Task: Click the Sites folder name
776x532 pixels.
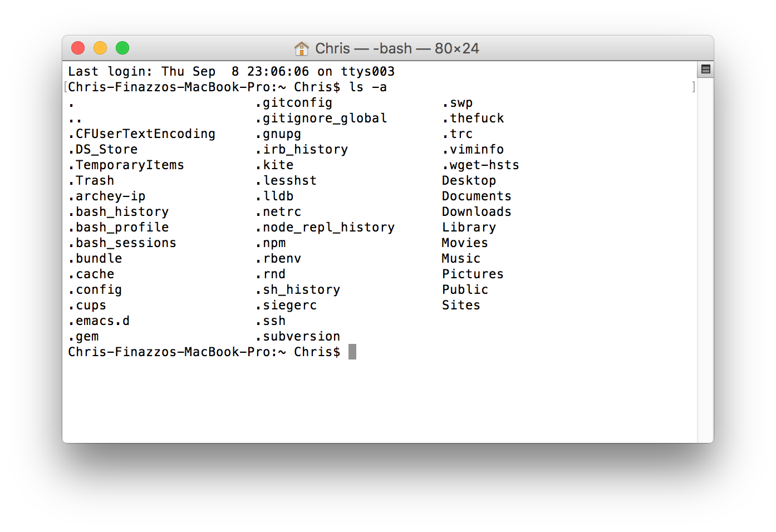Action: 461,305
